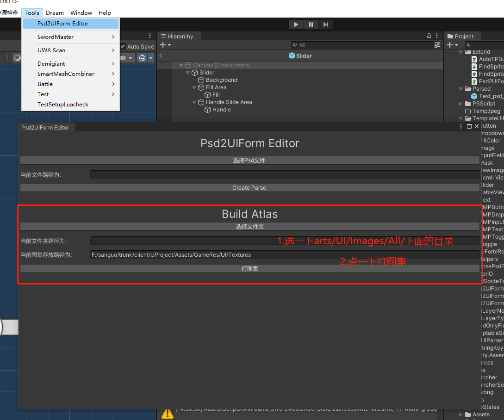Open the UWA Scan submenu
504x420 pixels.
(70, 50)
